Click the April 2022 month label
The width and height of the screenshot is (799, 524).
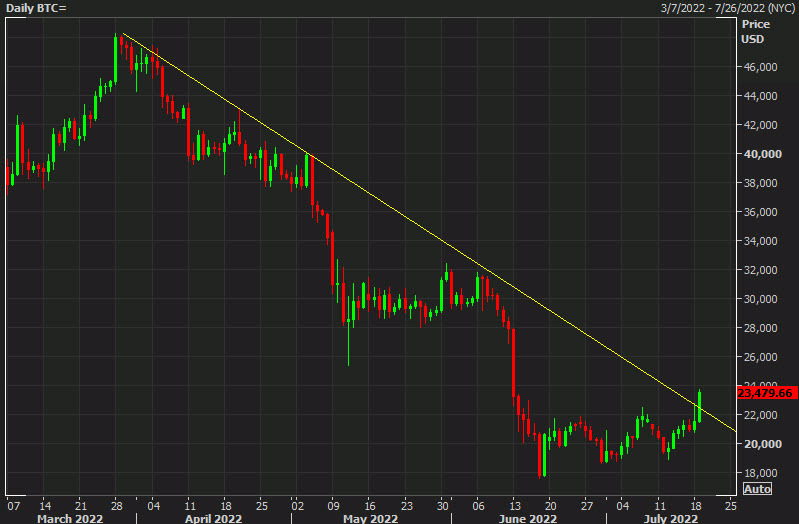click(214, 518)
